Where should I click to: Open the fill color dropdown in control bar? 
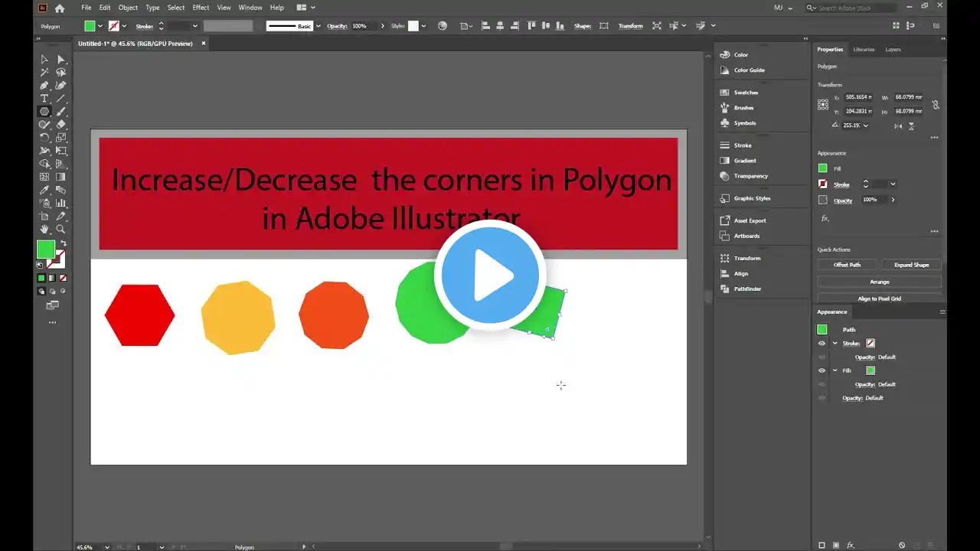click(100, 26)
